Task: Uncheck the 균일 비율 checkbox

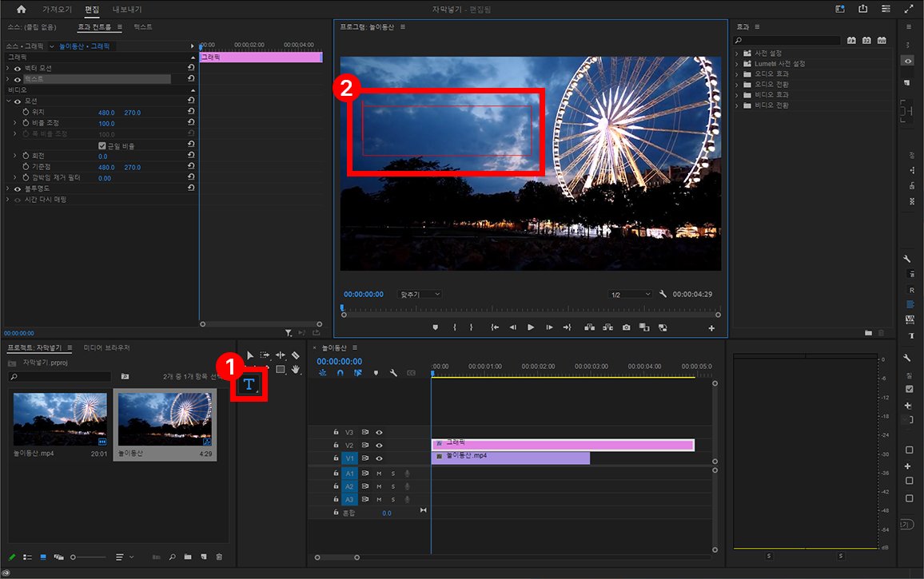Action: point(102,145)
